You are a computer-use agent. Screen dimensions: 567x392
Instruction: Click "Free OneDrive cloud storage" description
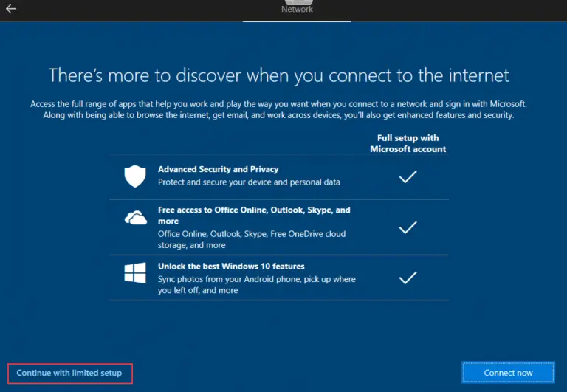tap(251, 239)
